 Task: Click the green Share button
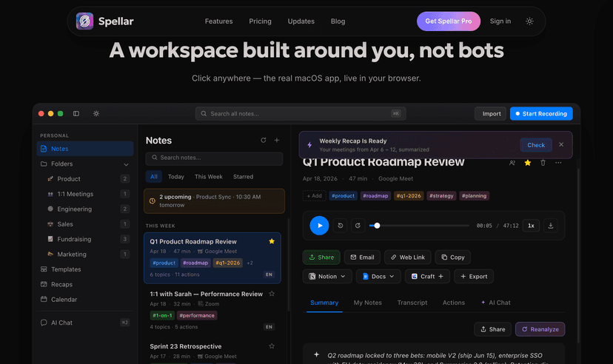click(321, 257)
